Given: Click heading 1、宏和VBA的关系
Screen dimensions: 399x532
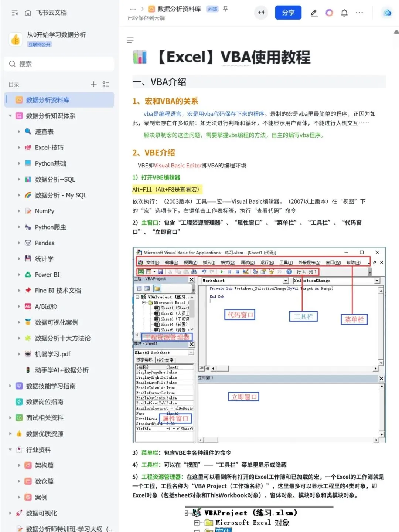Looking at the screenshot, I should click(x=166, y=101).
